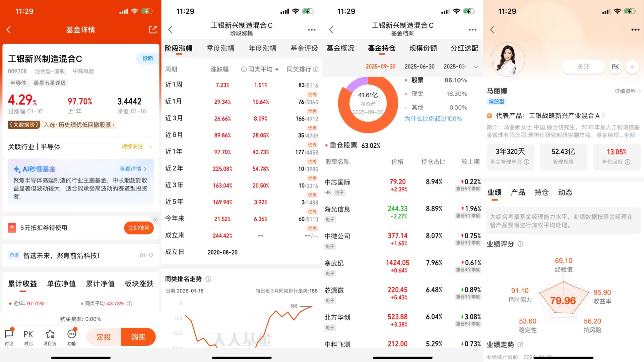Screen dimensions: 644x362
Task: Tap fund manager 马丽娜's profile photo
Action: tap(507, 60)
